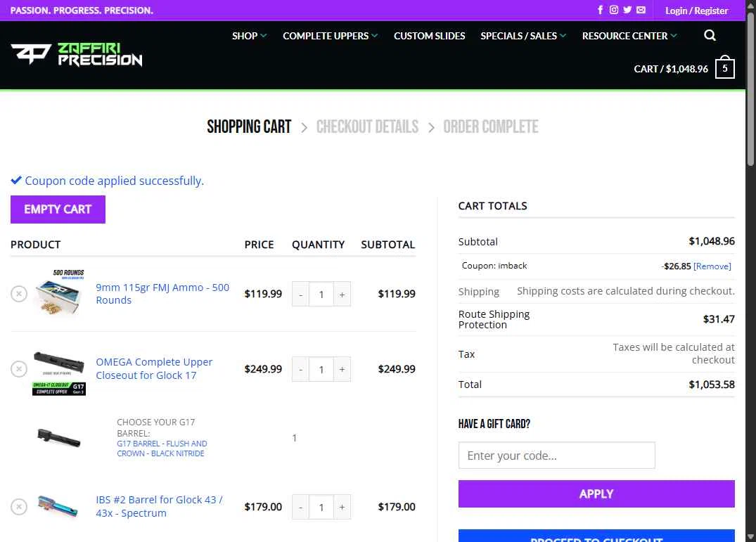
Task: Go to CHECKOUT DETAILS step
Action: coord(367,127)
